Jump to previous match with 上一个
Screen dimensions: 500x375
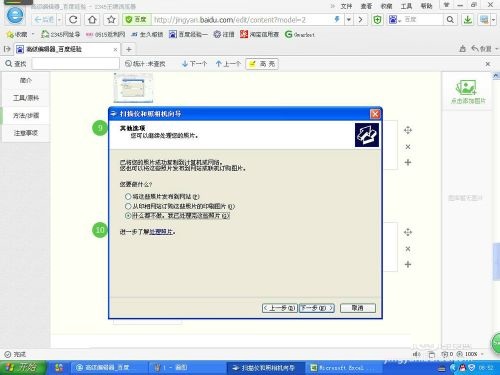point(228,64)
